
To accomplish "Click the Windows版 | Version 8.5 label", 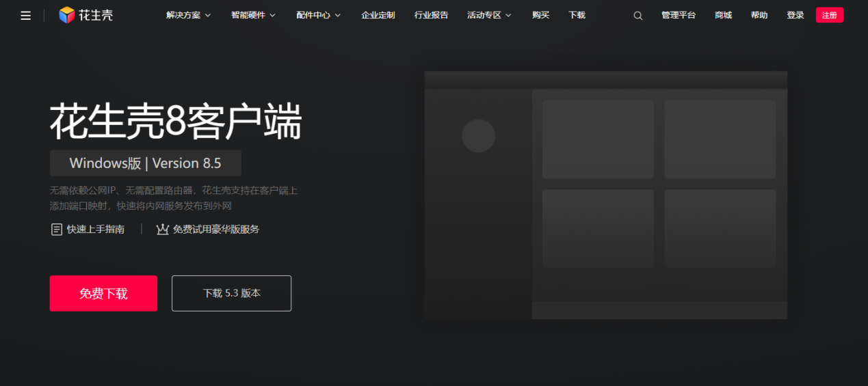I will click(145, 163).
